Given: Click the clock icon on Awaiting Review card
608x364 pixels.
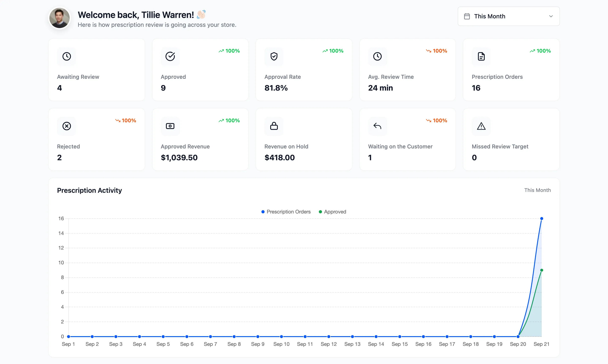Looking at the screenshot, I should click(67, 56).
